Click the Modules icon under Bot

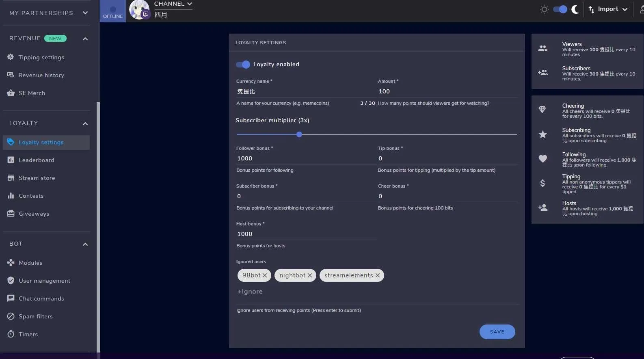11,263
